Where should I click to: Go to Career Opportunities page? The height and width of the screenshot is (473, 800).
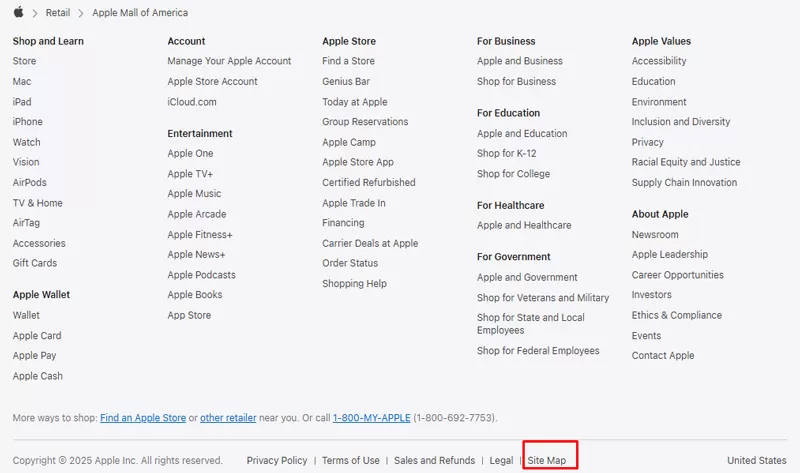click(677, 275)
